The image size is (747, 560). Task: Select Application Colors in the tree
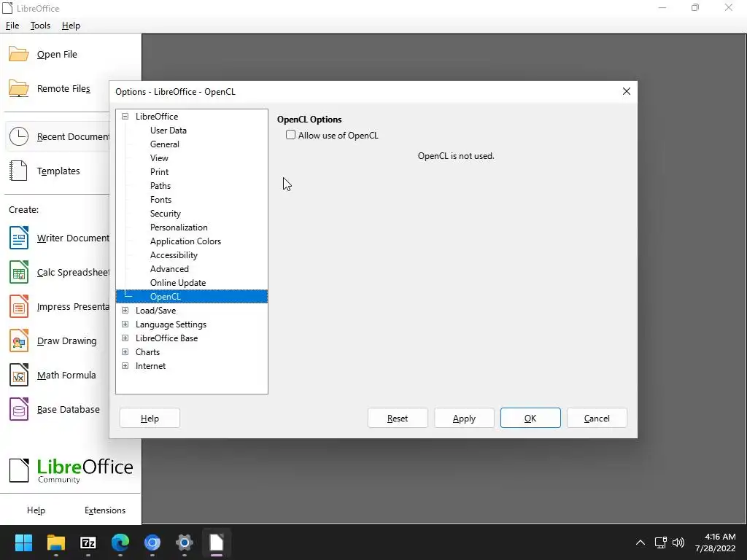click(185, 241)
